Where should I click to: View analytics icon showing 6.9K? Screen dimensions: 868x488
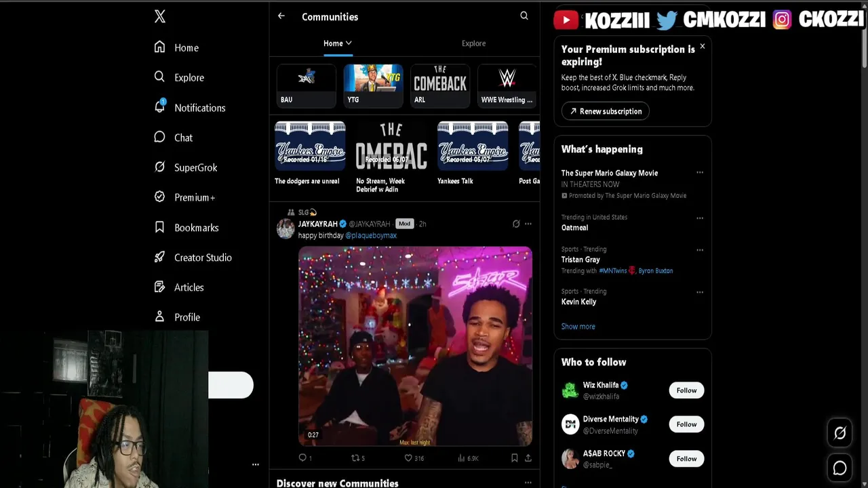[468, 458]
